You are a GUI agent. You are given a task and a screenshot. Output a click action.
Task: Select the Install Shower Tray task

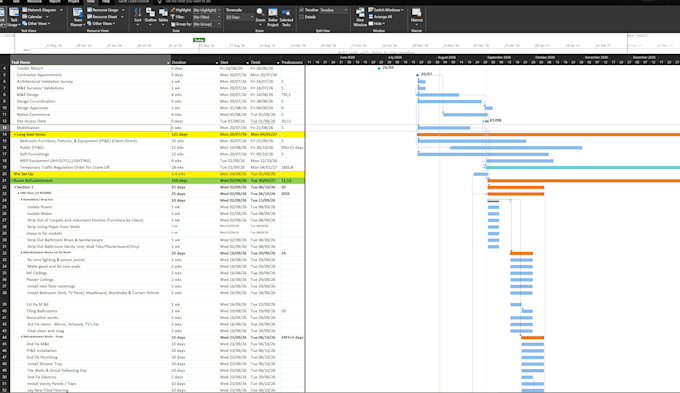tap(45, 364)
